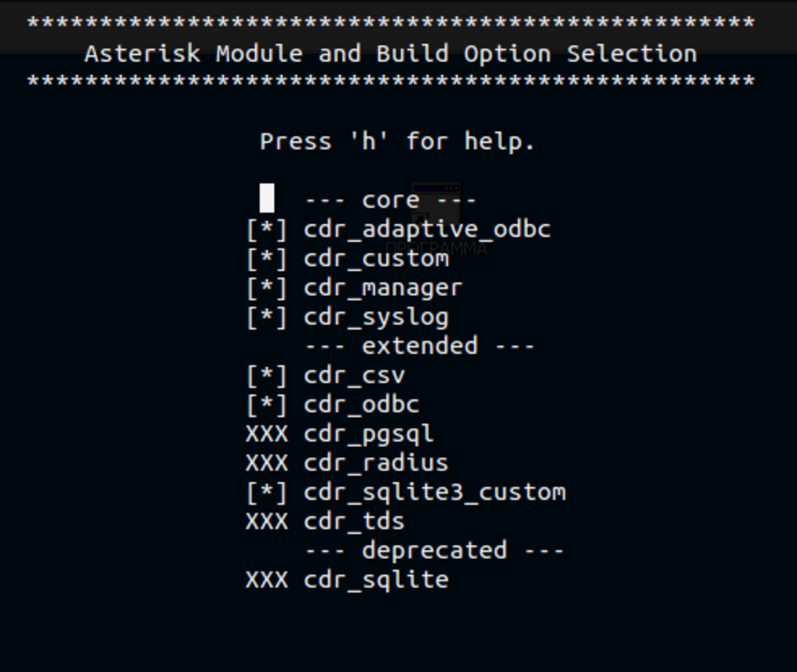Image resolution: width=797 pixels, height=672 pixels.
Task: Click the white cursor block beside core
Action: pos(267,198)
